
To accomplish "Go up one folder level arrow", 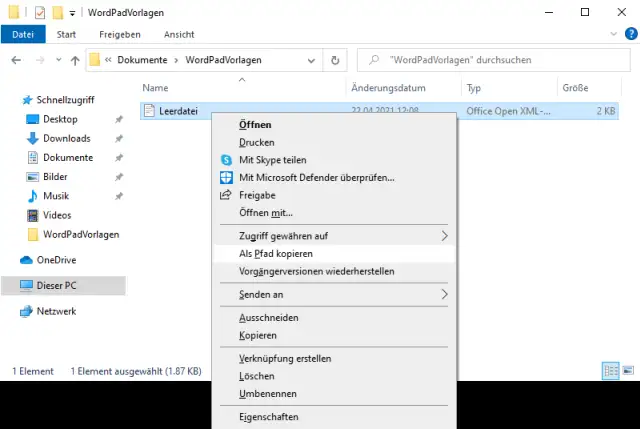I will click(75, 60).
